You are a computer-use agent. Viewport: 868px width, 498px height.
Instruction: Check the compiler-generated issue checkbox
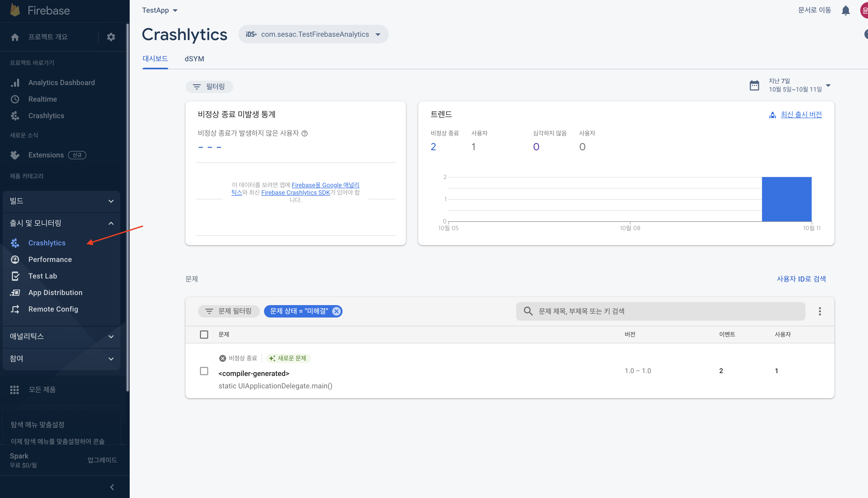pyautogui.click(x=204, y=371)
